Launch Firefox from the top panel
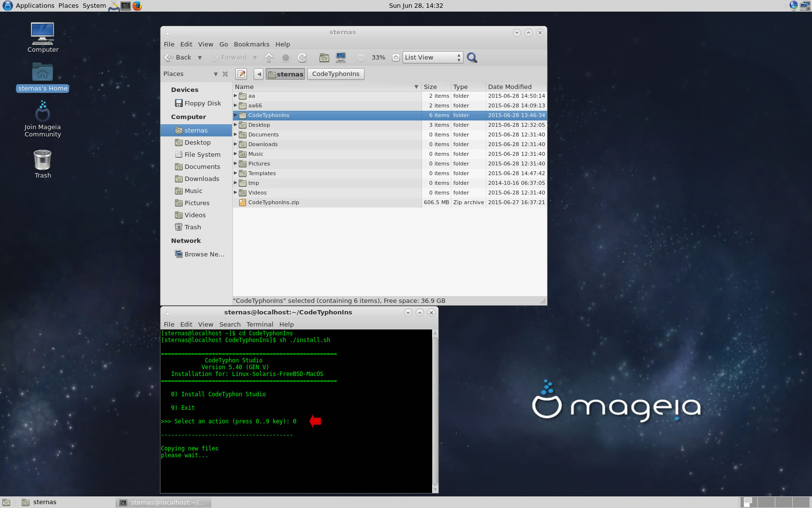 pyautogui.click(x=137, y=6)
